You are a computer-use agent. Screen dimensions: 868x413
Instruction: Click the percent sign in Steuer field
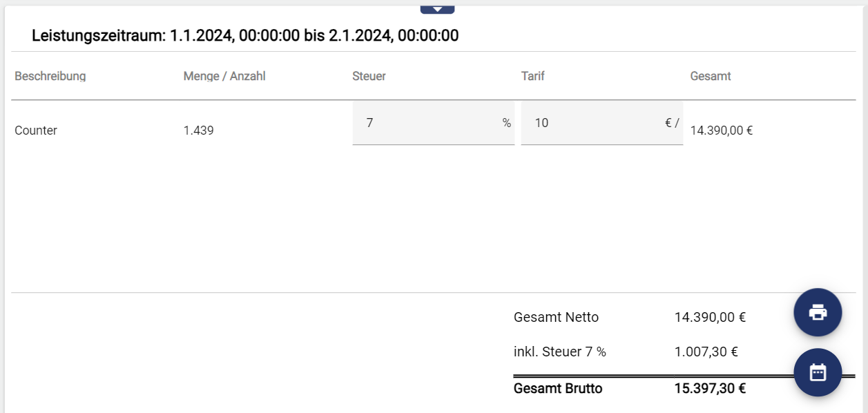[507, 123]
